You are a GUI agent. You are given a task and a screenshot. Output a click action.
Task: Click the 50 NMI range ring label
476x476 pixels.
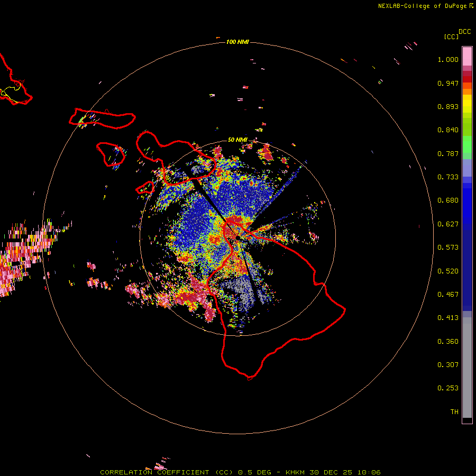click(237, 140)
